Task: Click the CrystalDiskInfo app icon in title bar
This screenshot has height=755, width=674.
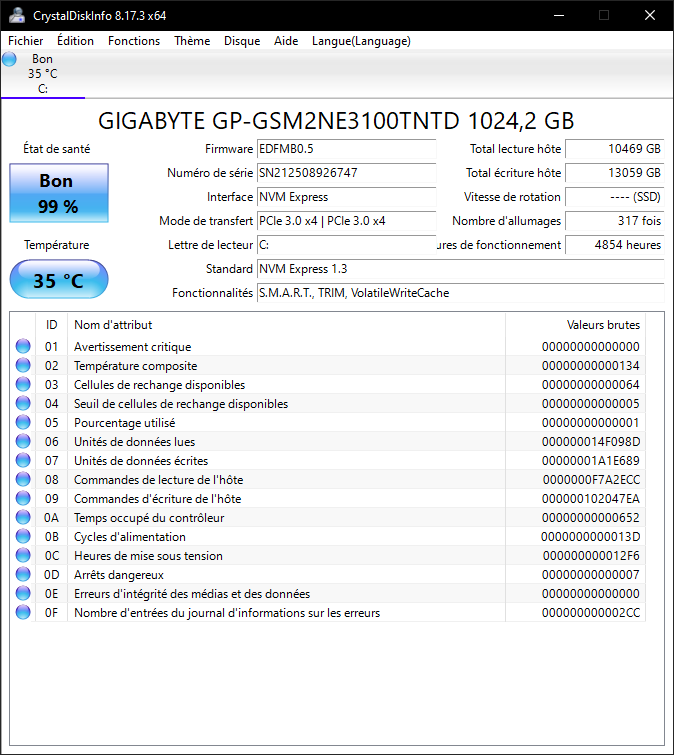Action: (17, 15)
